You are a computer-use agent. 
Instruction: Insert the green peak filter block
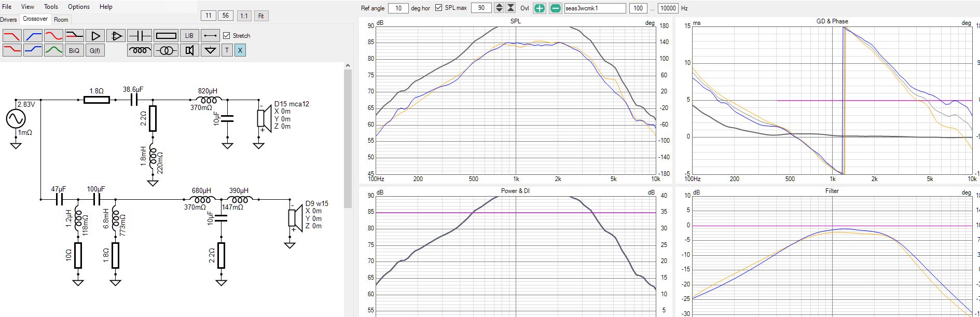[x=53, y=50]
